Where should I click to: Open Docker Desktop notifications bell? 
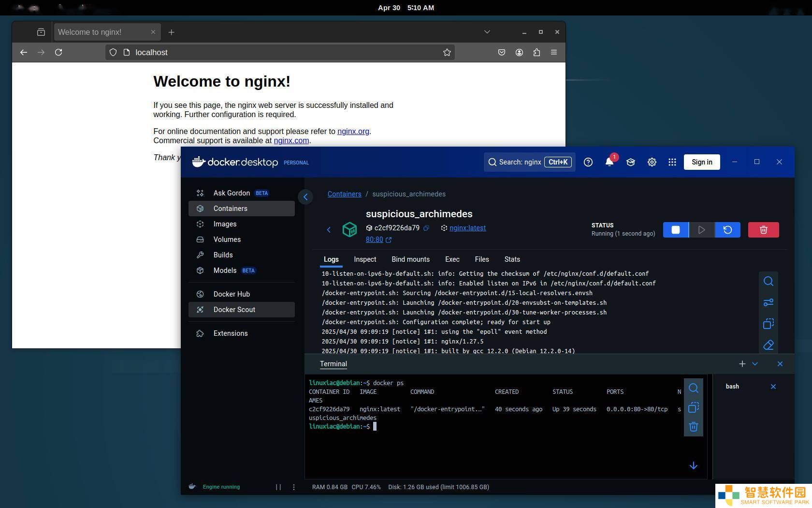pyautogui.click(x=609, y=162)
